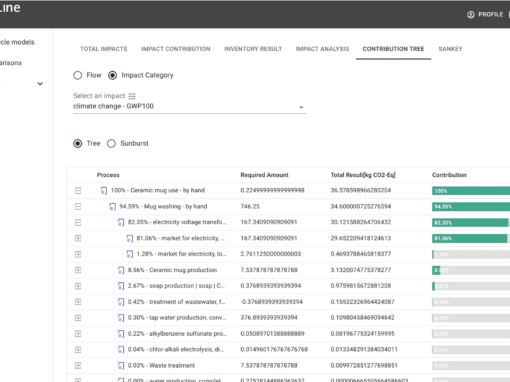Image resolution: width=510 pixels, height=382 pixels.
Task: Select the Sunburst view radio button
Action: click(x=111, y=144)
